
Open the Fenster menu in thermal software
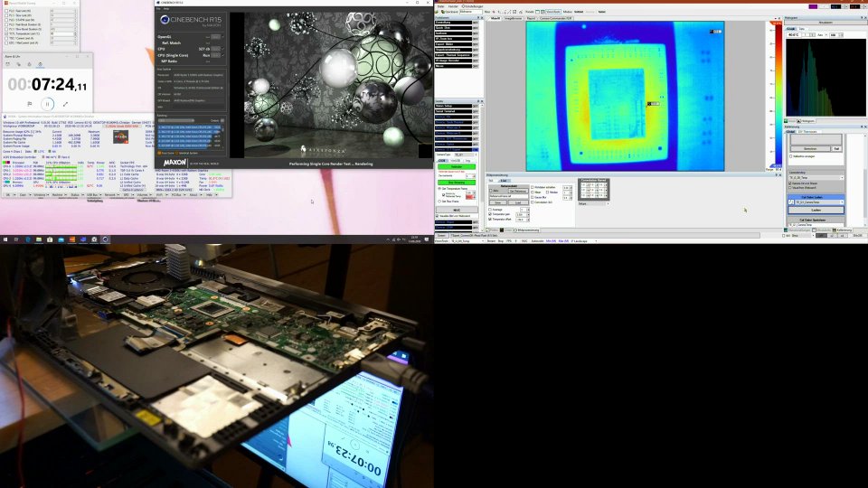coord(453,6)
